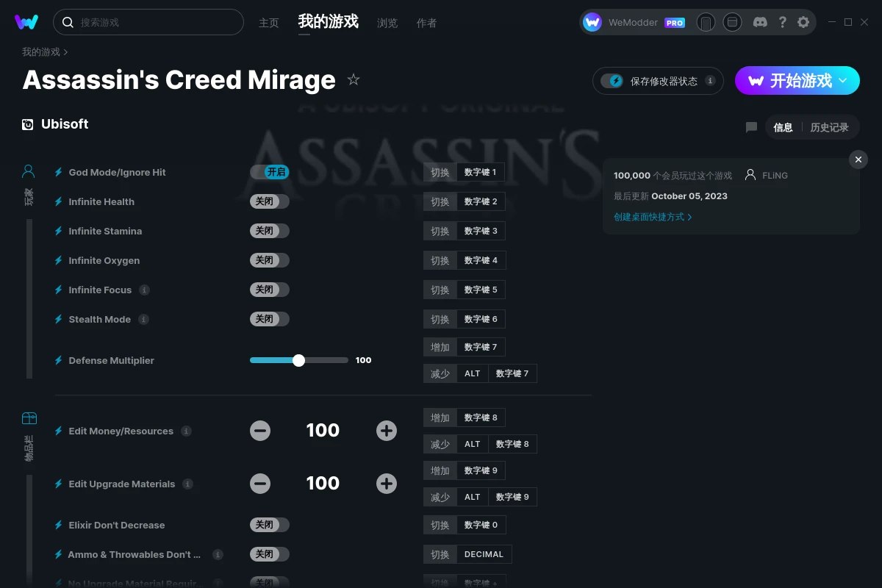Viewport: 882px width, 588px height.
Task: Adjust the Defense Multiplier slider handle
Action: point(298,360)
